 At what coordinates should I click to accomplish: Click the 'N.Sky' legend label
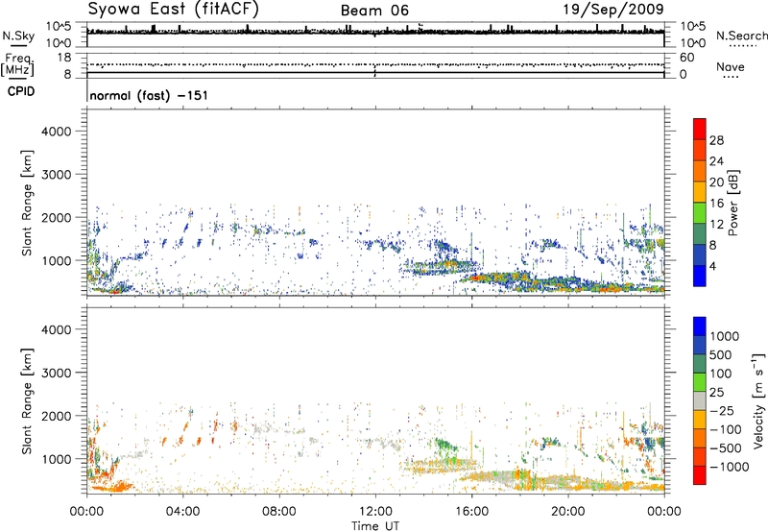pos(18,36)
